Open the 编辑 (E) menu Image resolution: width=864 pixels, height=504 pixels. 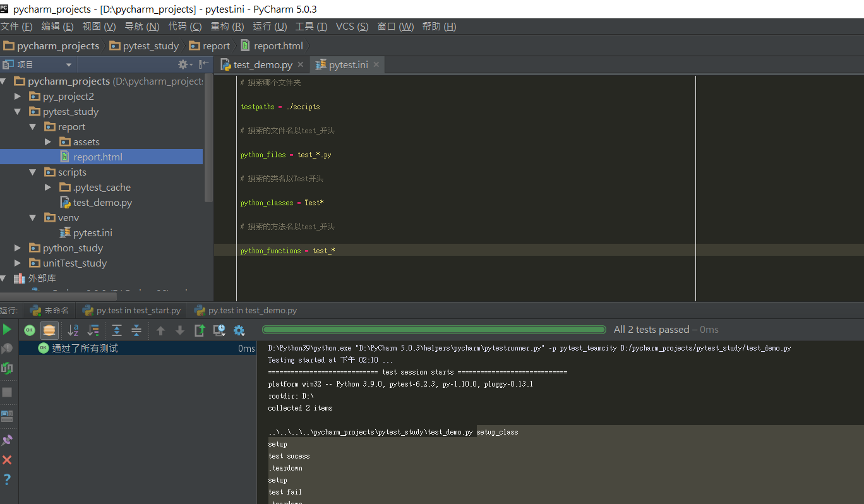click(57, 27)
